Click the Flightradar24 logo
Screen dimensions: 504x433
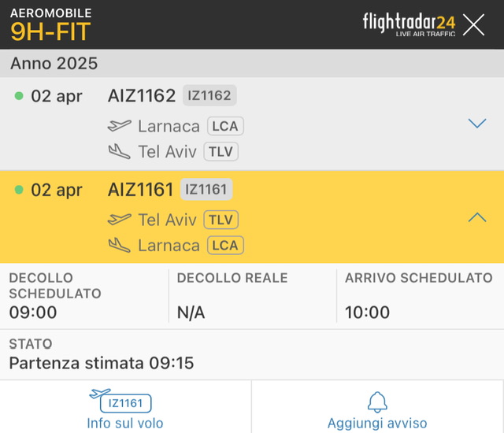tap(409, 24)
